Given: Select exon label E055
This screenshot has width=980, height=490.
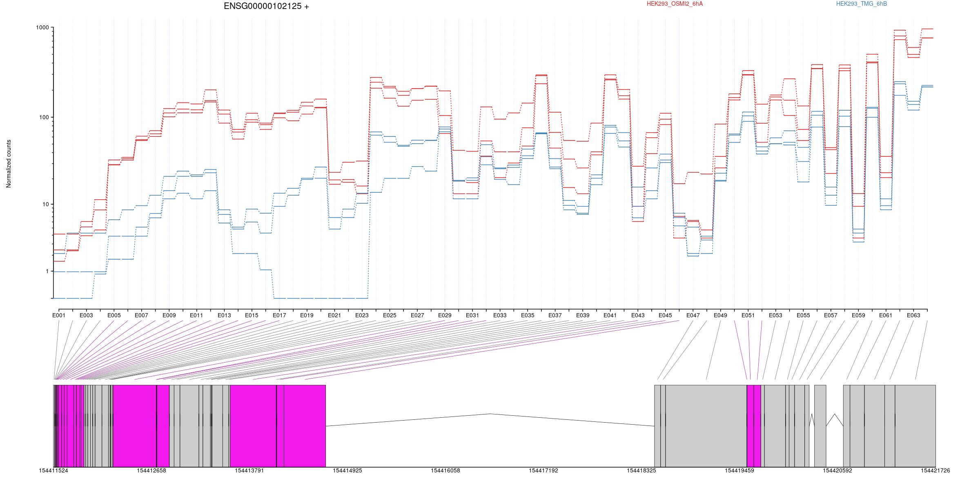Looking at the screenshot, I should [803, 315].
